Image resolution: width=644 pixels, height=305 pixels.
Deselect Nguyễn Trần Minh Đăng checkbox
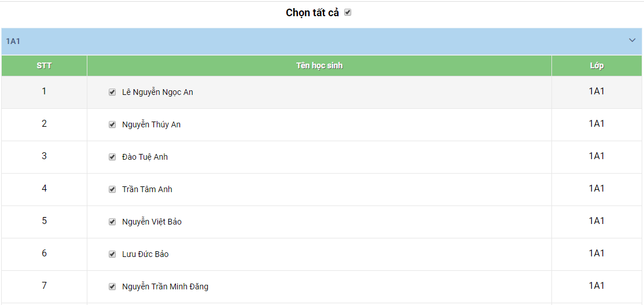click(x=112, y=286)
